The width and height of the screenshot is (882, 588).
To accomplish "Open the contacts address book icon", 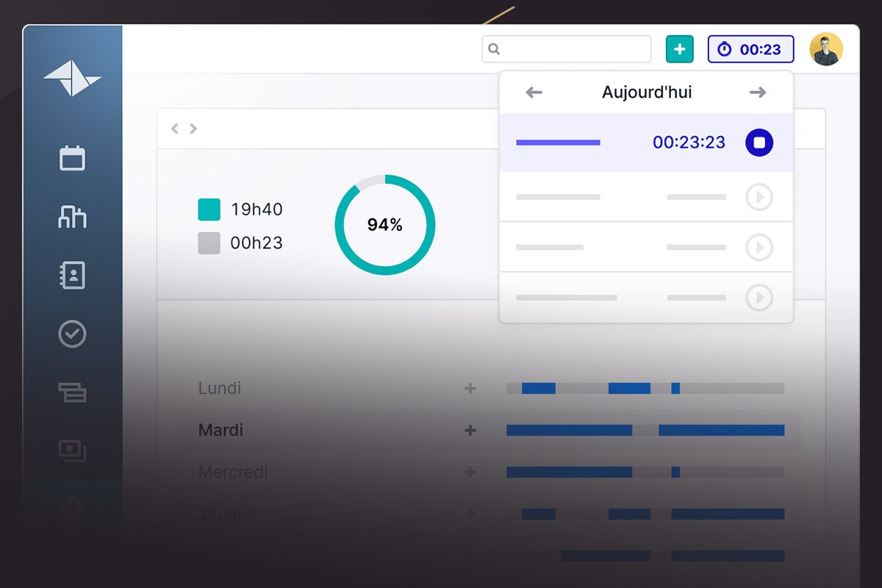I will 72,275.
